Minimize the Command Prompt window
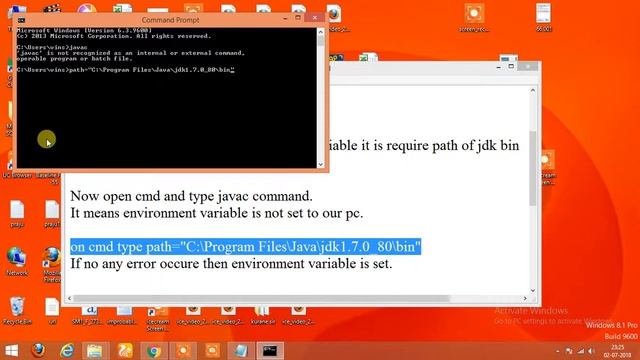The width and height of the screenshot is (640, 360). click(285, 18)
